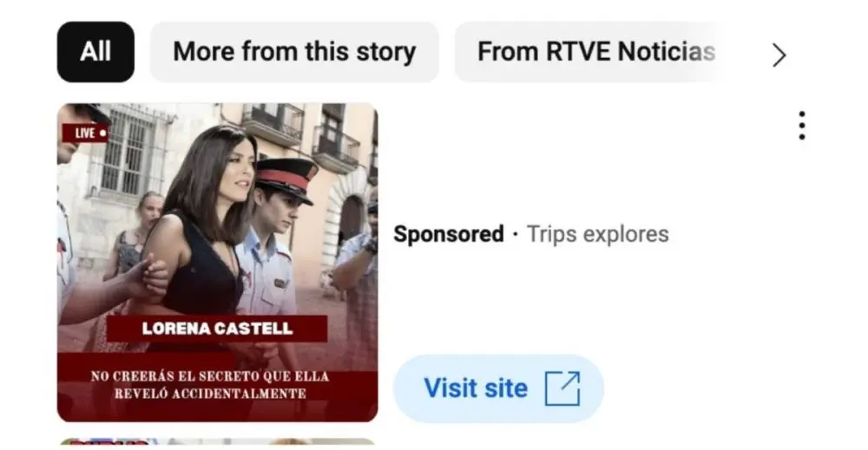Click the Visit site button
868x450 pixels.
pyautogui.click(x=498, y=388)
